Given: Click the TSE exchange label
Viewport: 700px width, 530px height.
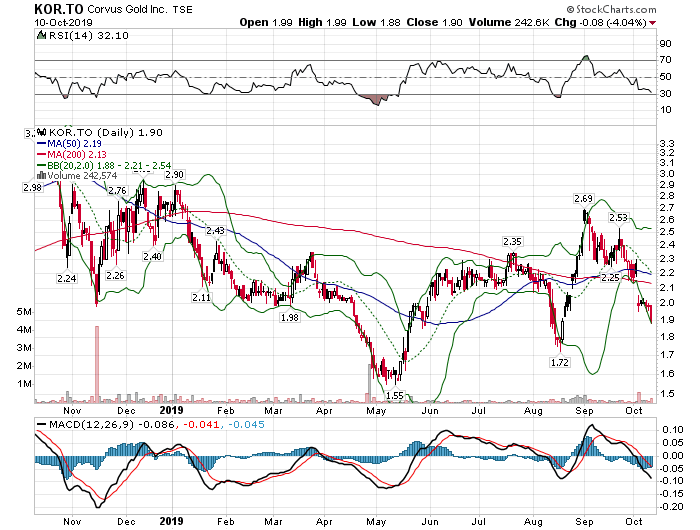Looking at the screenshot, I should click(182, 9).
